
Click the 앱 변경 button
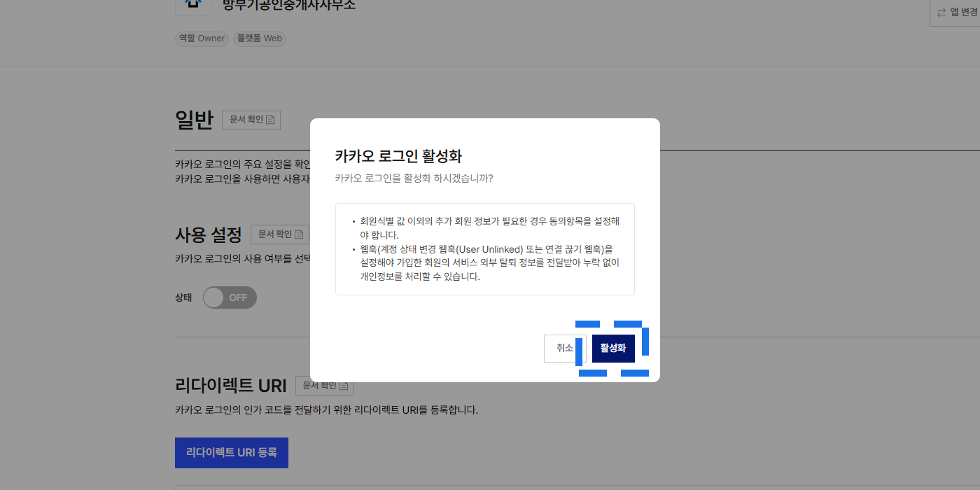tap(955, 13)
